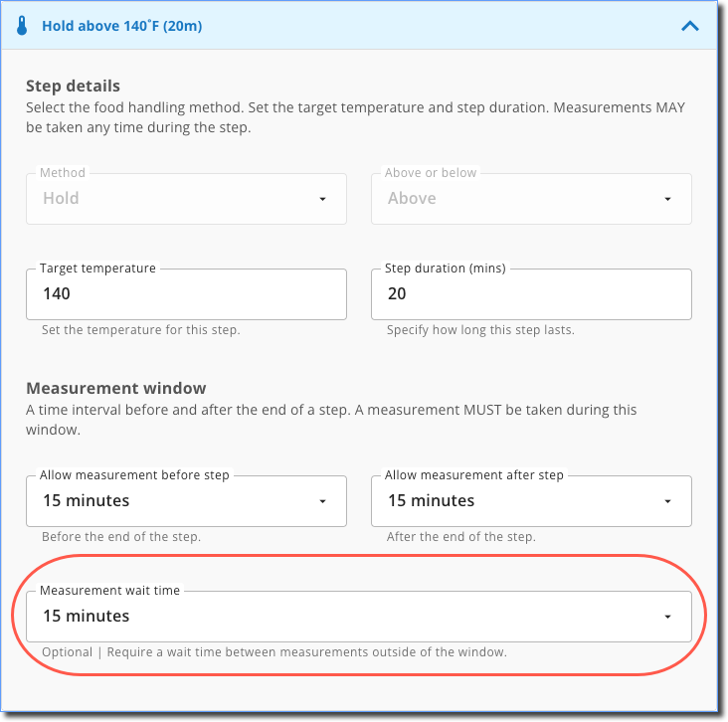Click the Measurement wait time dropdown arrow

coord(667,617)
